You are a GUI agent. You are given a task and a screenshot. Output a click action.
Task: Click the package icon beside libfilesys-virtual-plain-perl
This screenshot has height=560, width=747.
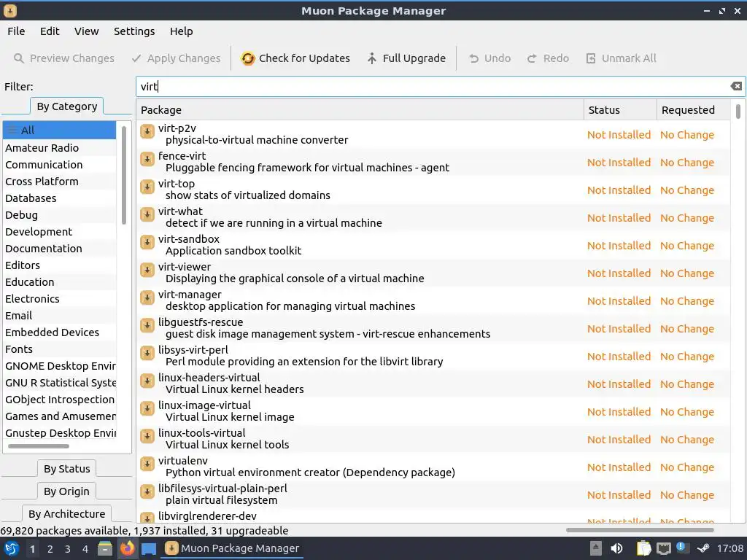coord(147,491)
